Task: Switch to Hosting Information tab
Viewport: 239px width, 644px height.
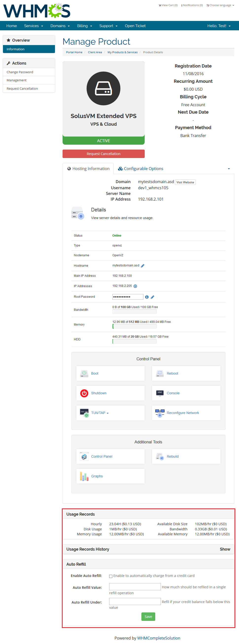Action: click(x=88, y=169)
